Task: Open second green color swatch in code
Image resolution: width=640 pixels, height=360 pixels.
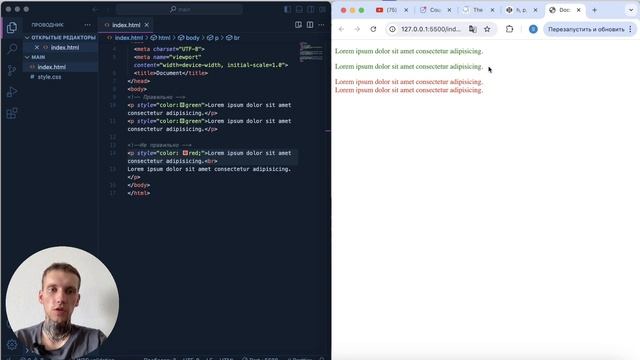Action: [x=182, y=121]
